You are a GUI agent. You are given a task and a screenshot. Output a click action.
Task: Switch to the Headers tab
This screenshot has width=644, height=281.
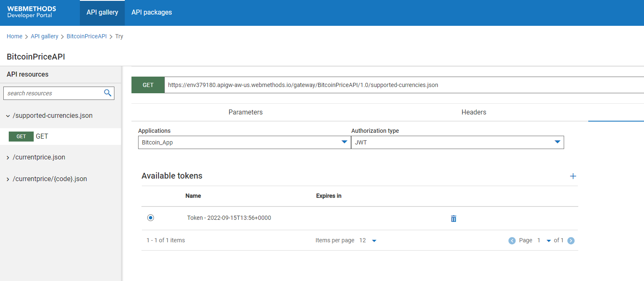(x=473, y=112)
